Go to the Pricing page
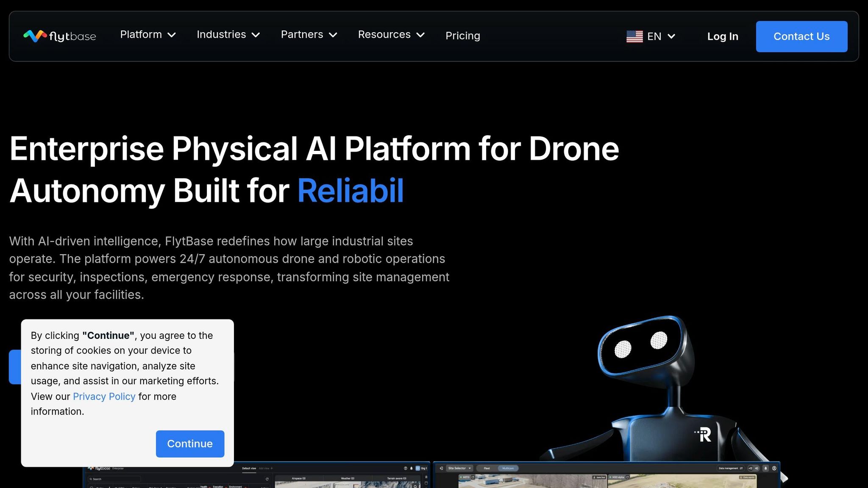The height and width of the screenshot is (488, 868). 462,36
